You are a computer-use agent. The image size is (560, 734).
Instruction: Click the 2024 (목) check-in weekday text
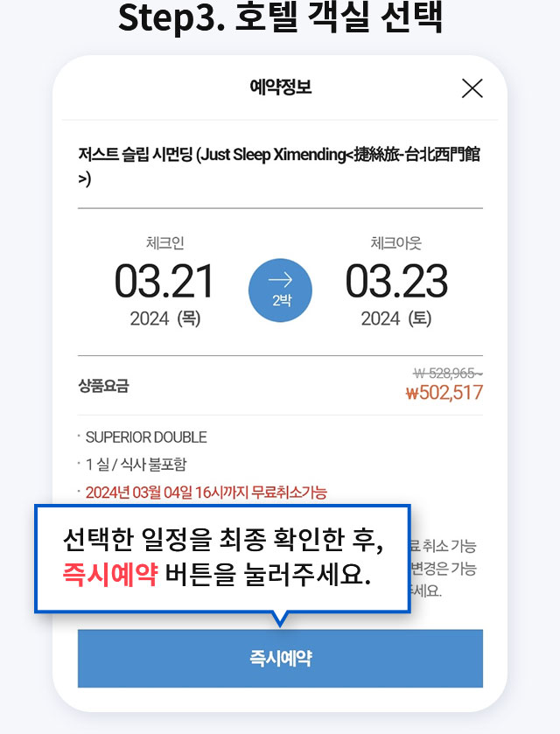[x=164, y=318]
